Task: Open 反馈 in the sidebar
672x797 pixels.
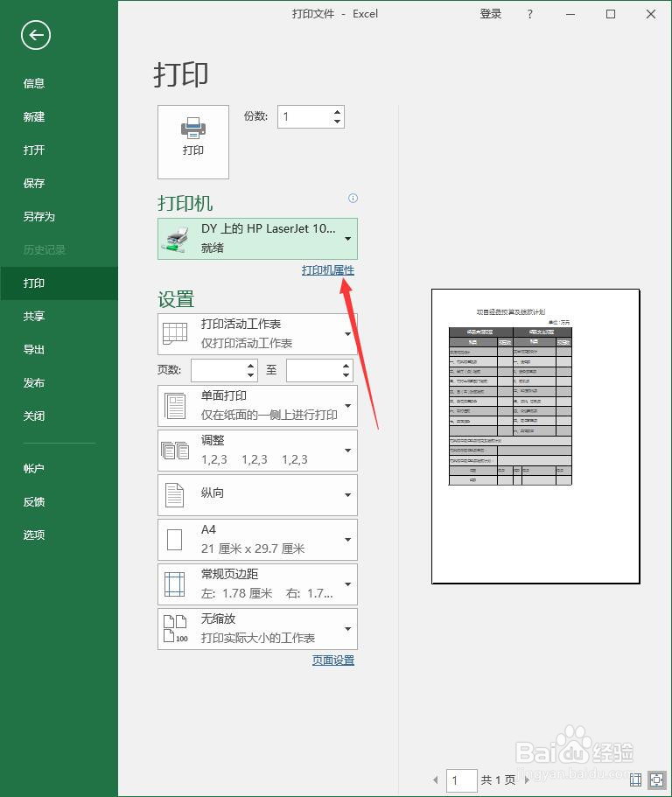Action: click(34, 502)
